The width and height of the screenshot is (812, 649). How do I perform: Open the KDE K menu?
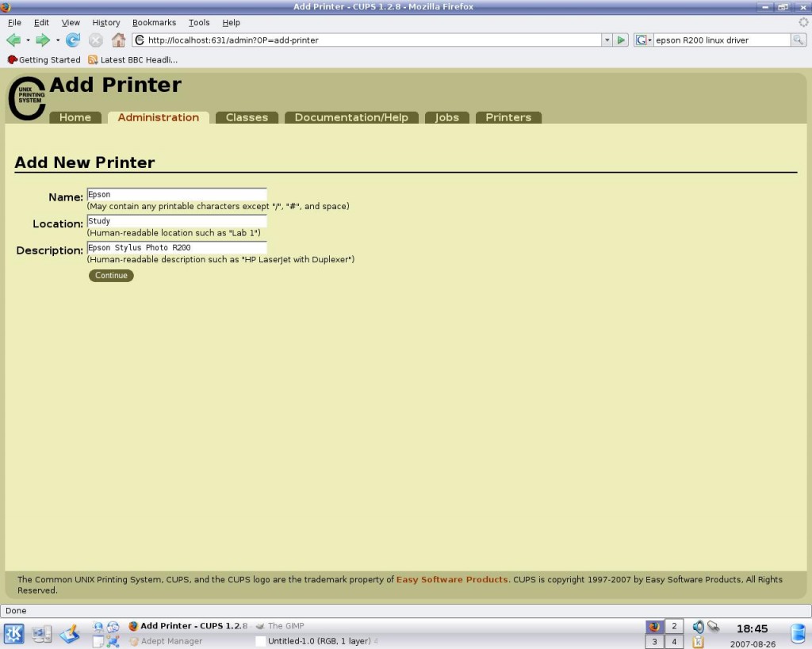pyautogui.click(x=14, y=633)
